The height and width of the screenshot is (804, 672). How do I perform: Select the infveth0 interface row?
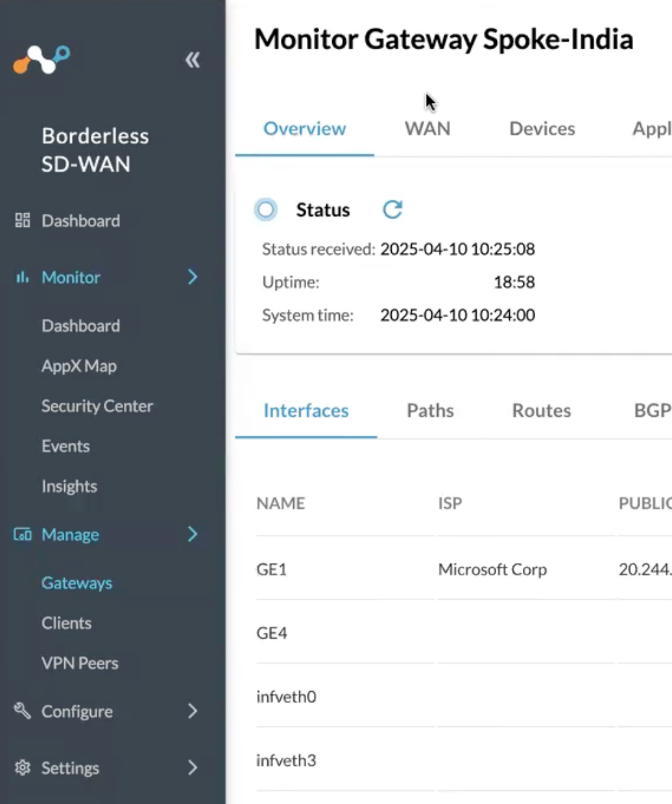pyautogui.click(x=464, y=696)
